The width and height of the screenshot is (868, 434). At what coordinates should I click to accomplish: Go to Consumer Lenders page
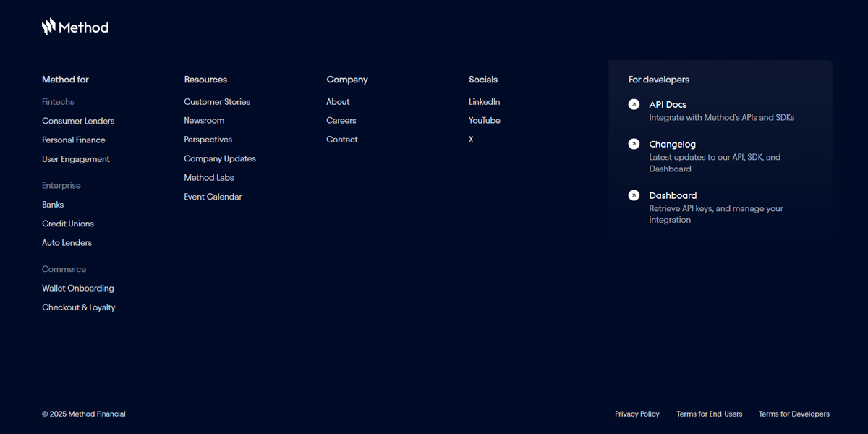(78, 121)
